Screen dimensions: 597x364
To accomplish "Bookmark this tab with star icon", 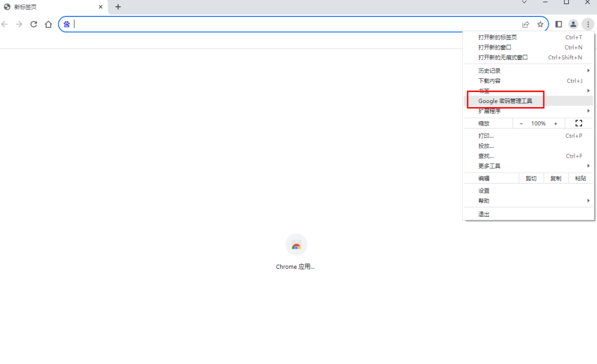I will tap(540, 25).
